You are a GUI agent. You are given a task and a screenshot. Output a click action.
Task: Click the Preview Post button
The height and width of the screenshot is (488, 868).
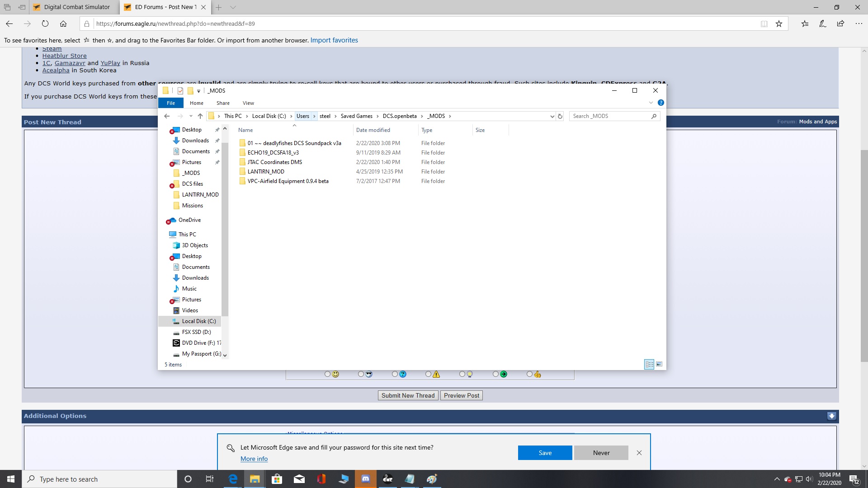[461, 395]
